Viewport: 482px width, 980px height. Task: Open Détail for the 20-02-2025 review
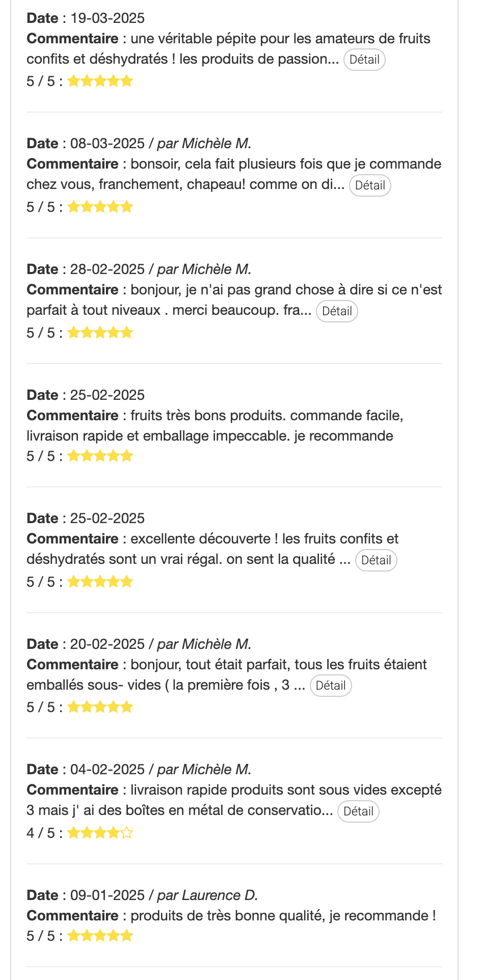[331, 686]
